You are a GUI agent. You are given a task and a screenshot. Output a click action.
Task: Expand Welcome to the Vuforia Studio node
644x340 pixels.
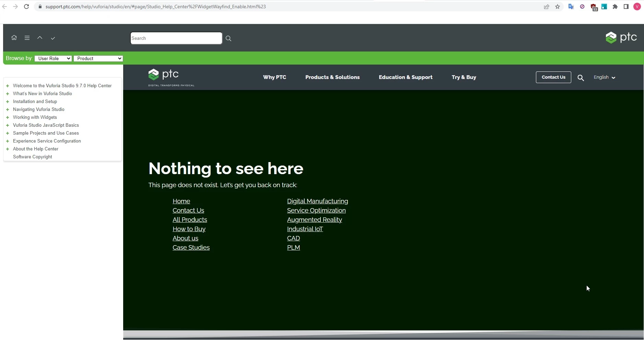(8, 86)
